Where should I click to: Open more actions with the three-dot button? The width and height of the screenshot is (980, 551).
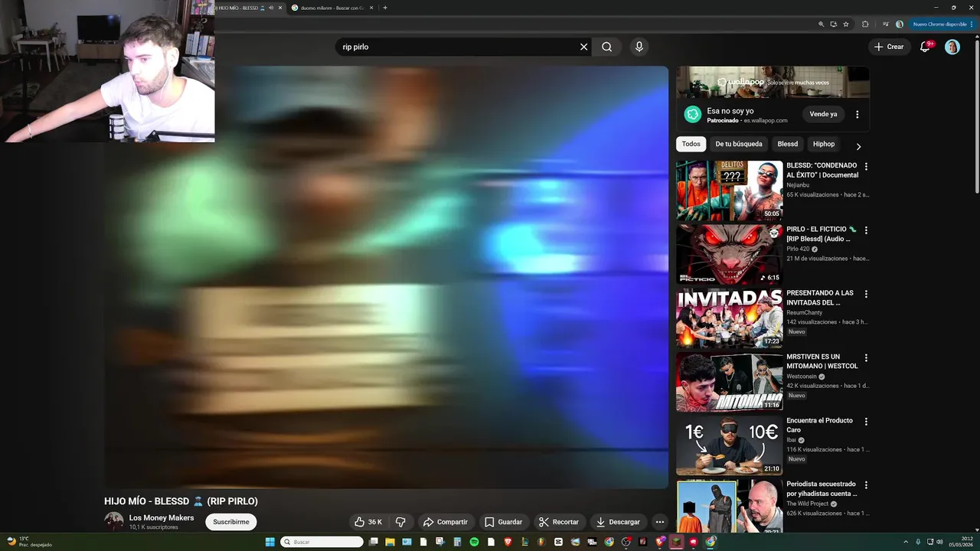click(660, 522)
